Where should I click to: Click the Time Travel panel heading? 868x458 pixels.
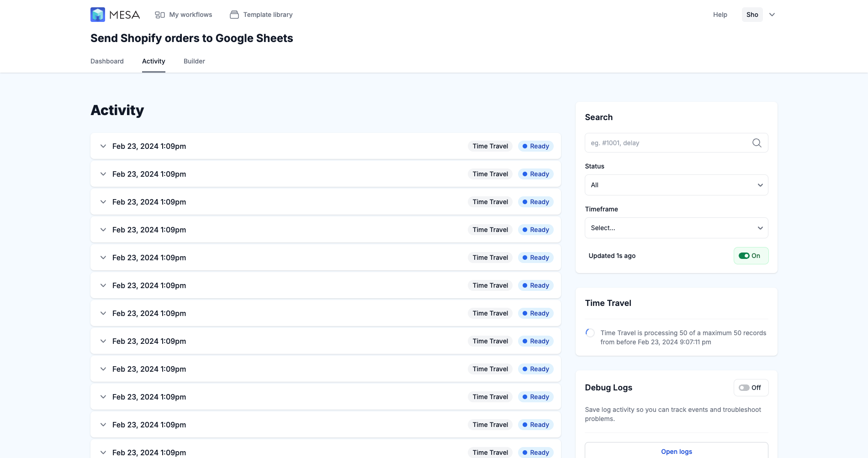[x=608, y=303]
